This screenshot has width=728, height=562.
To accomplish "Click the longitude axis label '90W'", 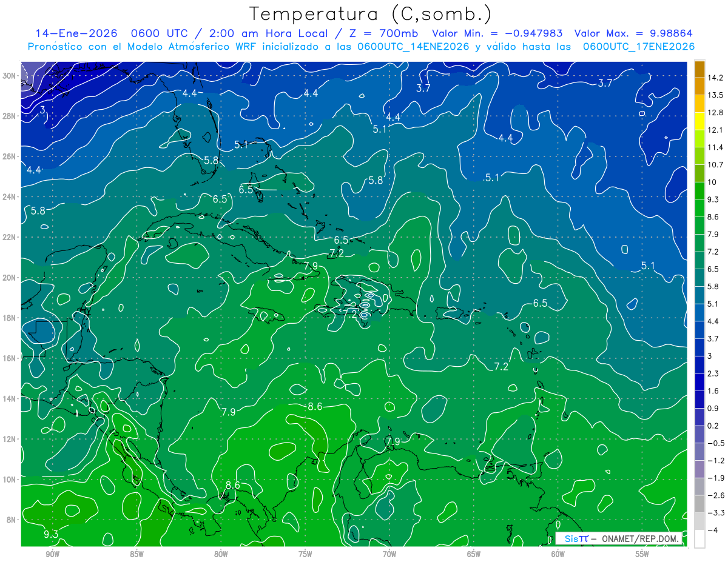I will click(x=52, y=554).
